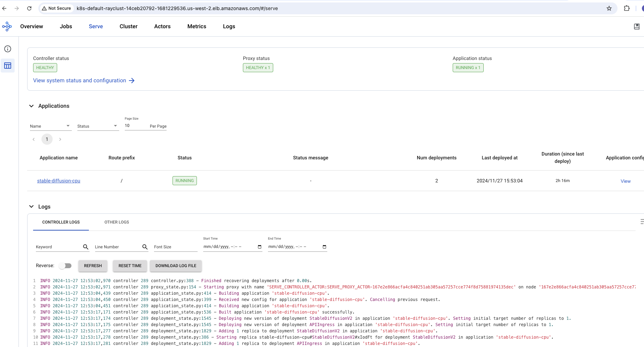Open the Start Time calendar picker

tap(259, 247)
